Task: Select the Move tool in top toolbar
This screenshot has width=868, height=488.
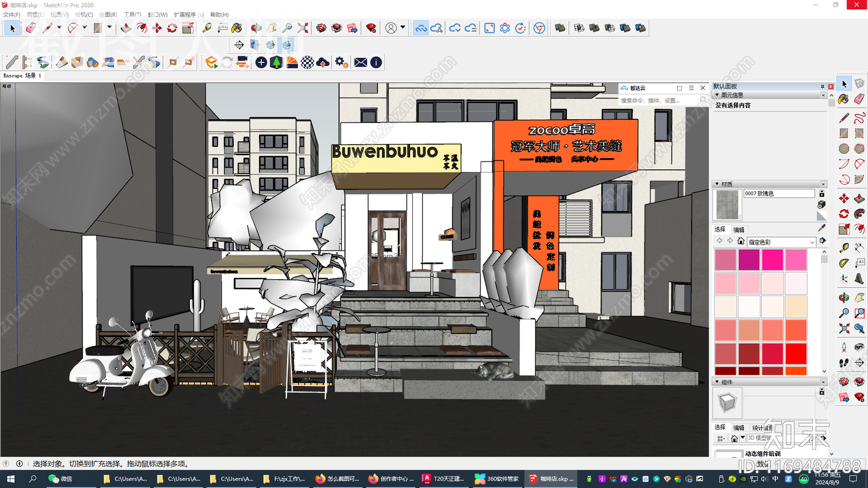Action: pos(157,28)
